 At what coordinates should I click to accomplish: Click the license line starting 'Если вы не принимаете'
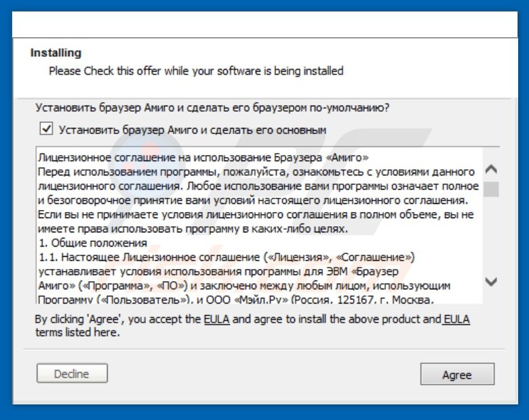(x=256, y=215)
